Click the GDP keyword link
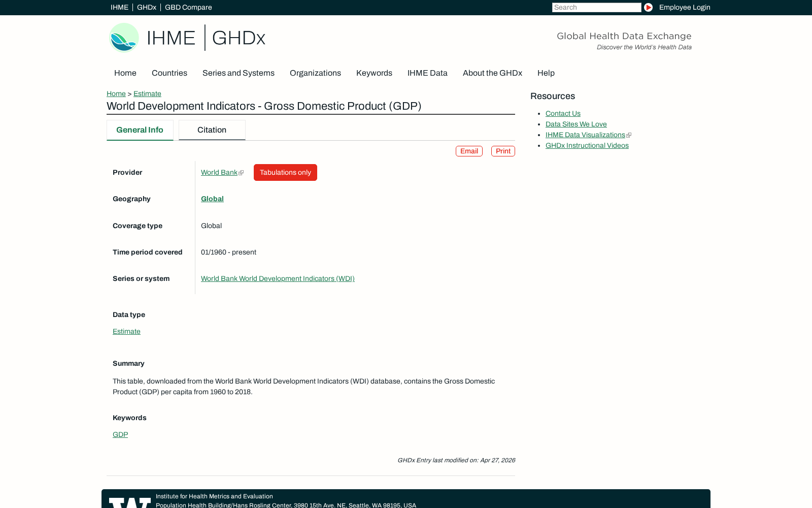812x508 pixels. (x=120, y=435)
